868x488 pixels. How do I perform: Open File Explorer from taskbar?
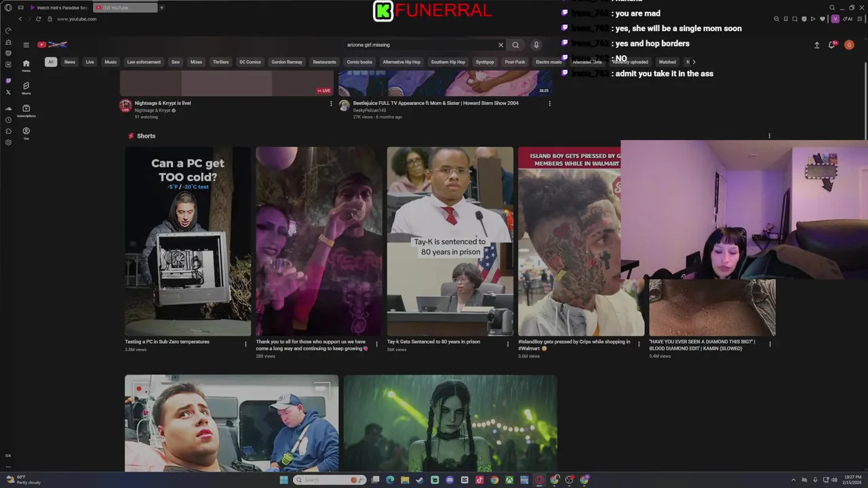tap(405, 480)
